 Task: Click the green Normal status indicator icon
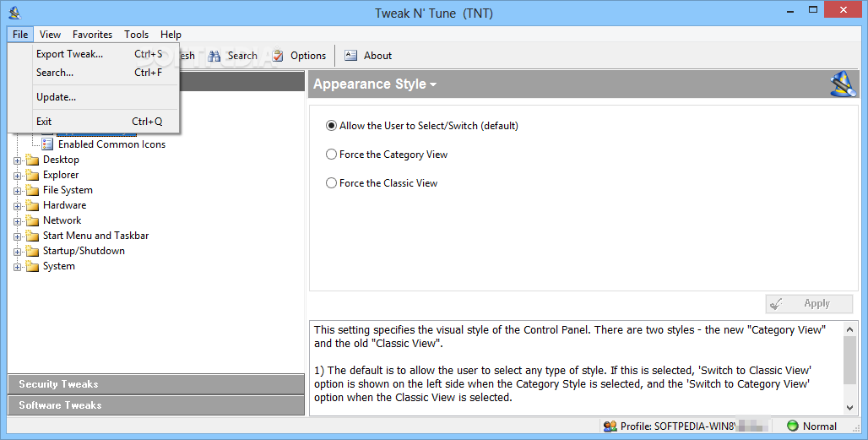click(x=793, y=426)
